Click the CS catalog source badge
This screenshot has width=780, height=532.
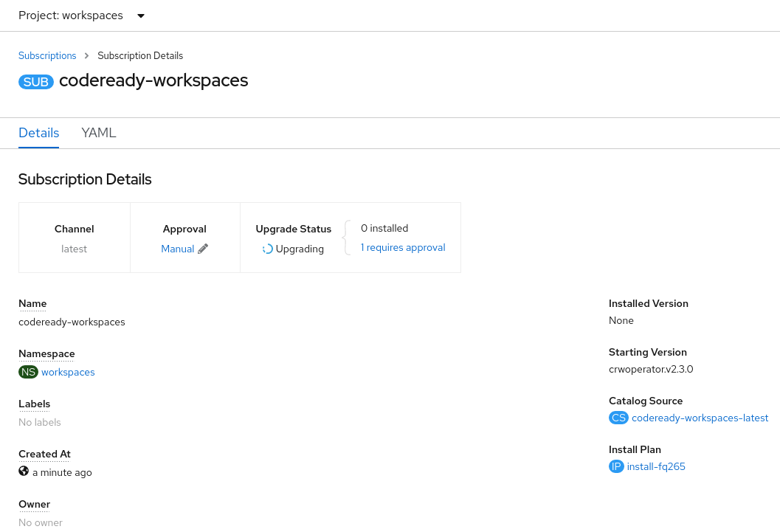click(618, 418)
